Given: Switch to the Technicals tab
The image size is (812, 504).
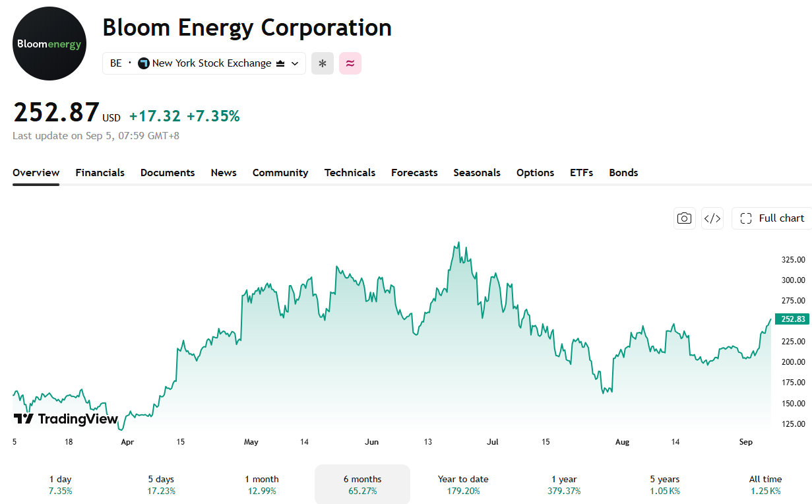Looking at the screenshot, I should pos(350,173).
